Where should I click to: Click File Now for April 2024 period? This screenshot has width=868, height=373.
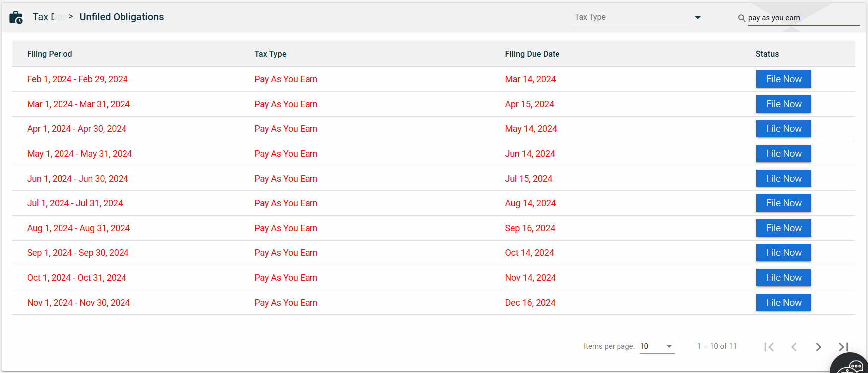[x=783, y=129]
